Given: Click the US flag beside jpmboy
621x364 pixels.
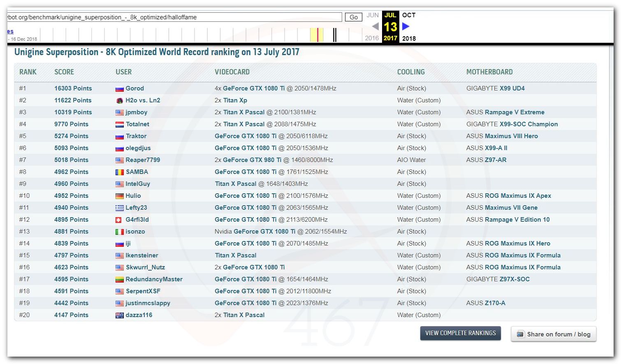Looking at the screenshot, I should coord(120,113).
